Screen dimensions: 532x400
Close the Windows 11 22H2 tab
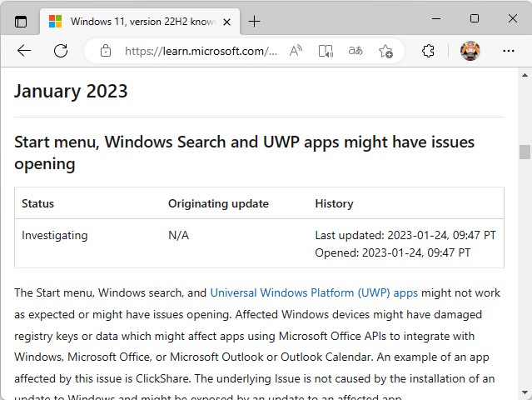click(x=227, y=21)
